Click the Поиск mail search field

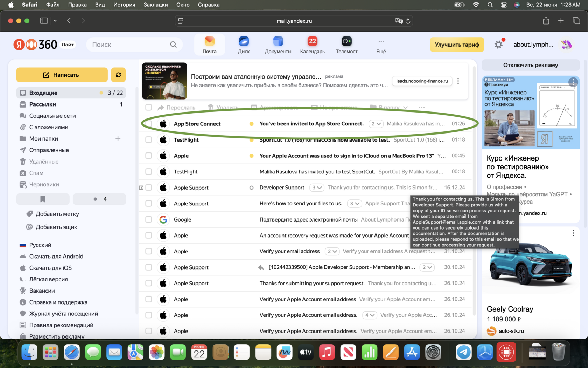(x=134, y=45)
